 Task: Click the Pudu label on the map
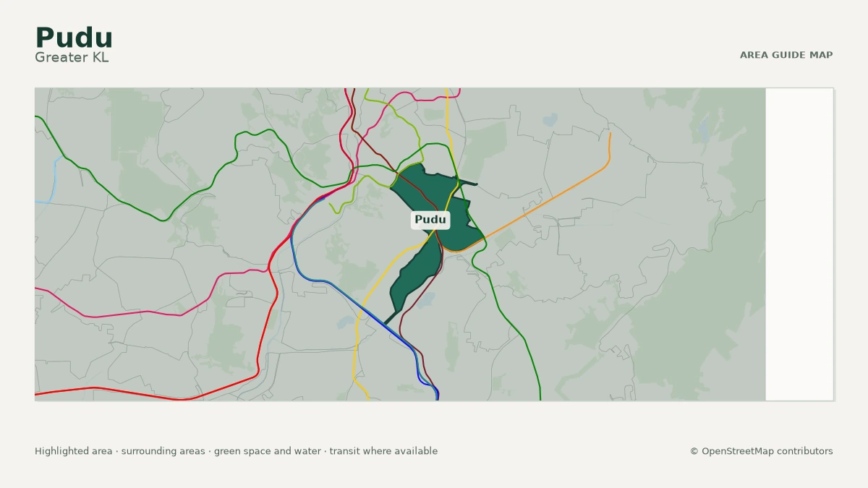[x=430, y=220]
